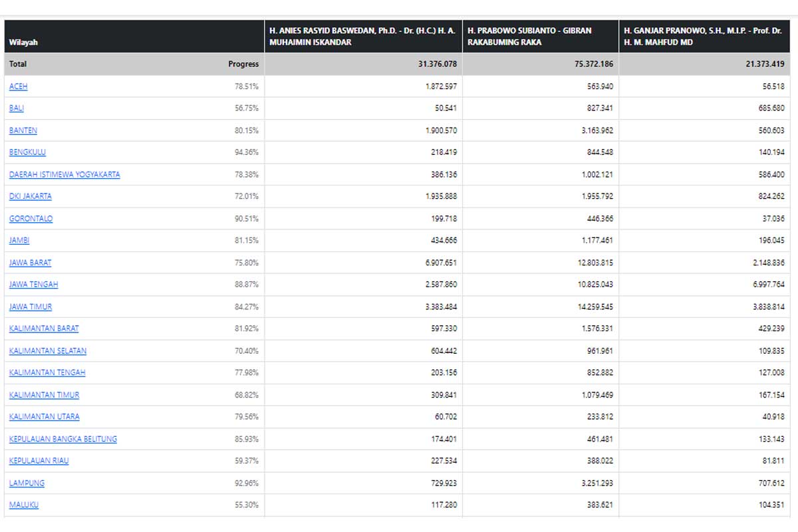Select BENGKULU progress 94.36%
The width and height of the screenshot is (798, 532).
(x=247, y=152)
